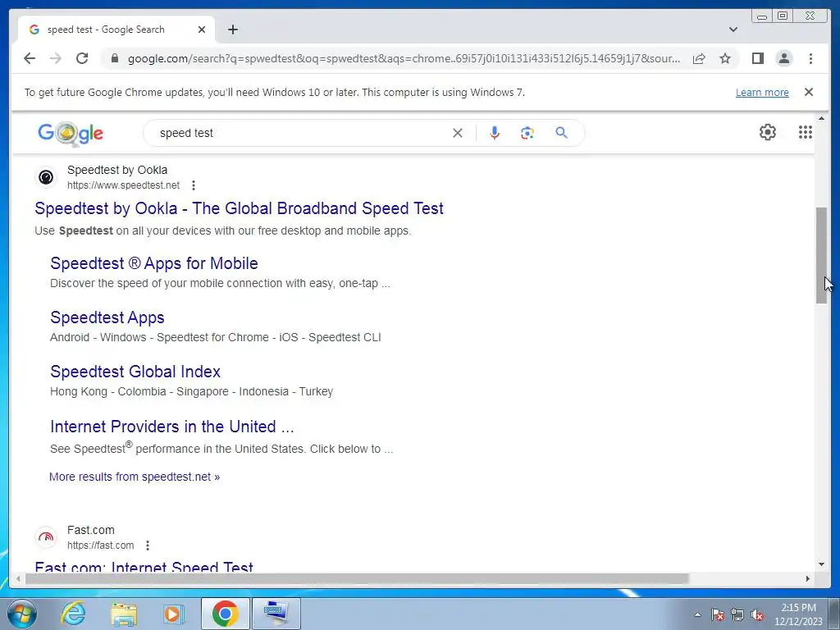Click the horizontal scrollbar thumb
Screen dimensions: 840x630
[357, 578]
